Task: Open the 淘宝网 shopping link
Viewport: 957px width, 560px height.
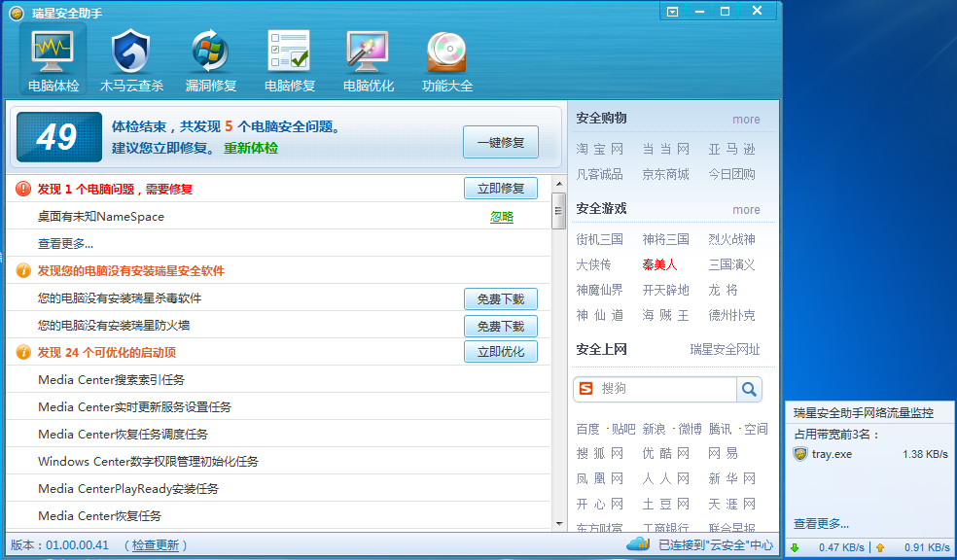Action: (x=599, y=149)
